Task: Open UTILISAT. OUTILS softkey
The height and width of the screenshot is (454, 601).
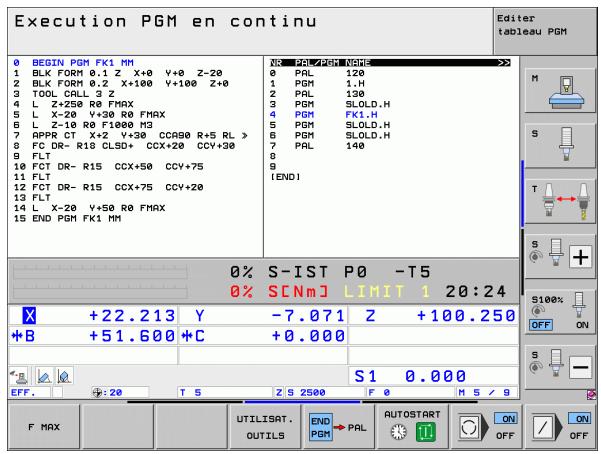Action: tap(265, 426)
